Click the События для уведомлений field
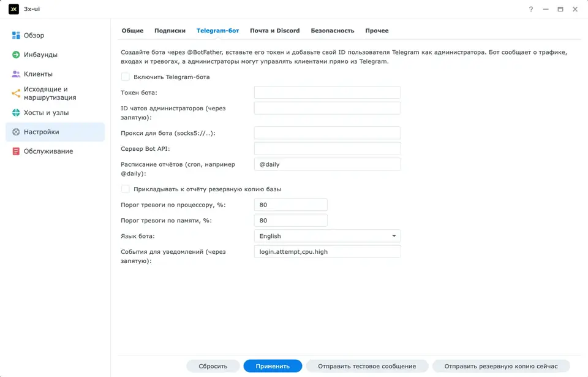 click(327, 252)
